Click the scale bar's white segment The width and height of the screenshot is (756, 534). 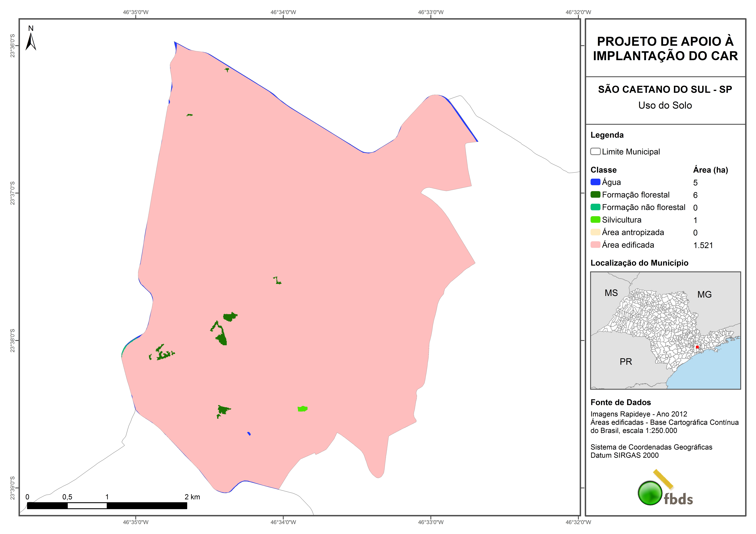(87, 506)
